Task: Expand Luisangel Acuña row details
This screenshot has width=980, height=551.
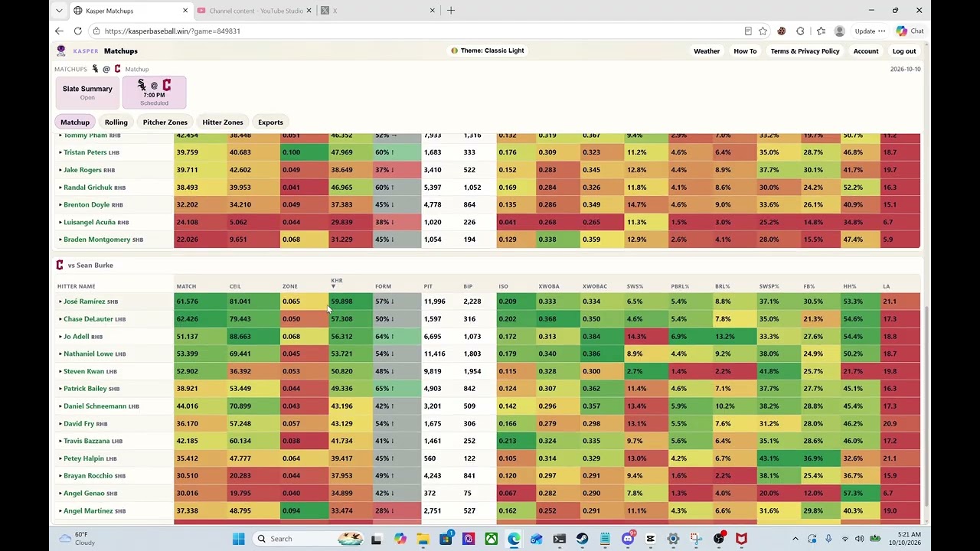Action: coord(60,222)
